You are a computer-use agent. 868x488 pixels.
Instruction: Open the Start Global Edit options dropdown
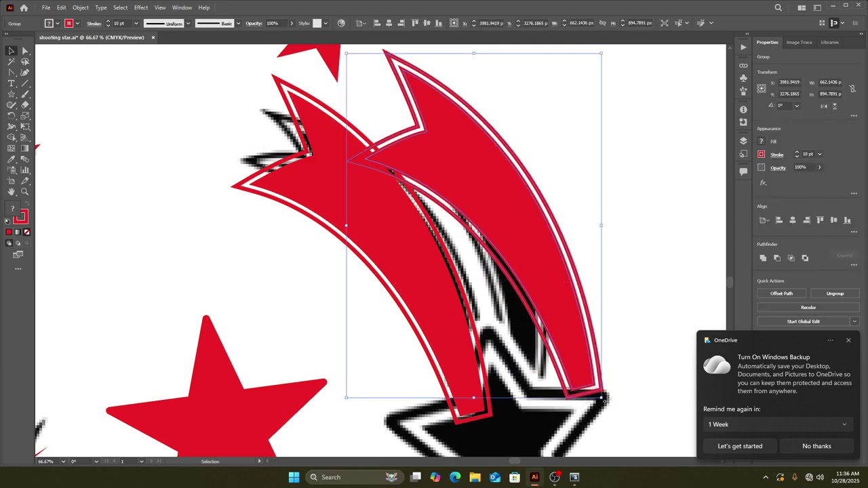coord(854,321)
